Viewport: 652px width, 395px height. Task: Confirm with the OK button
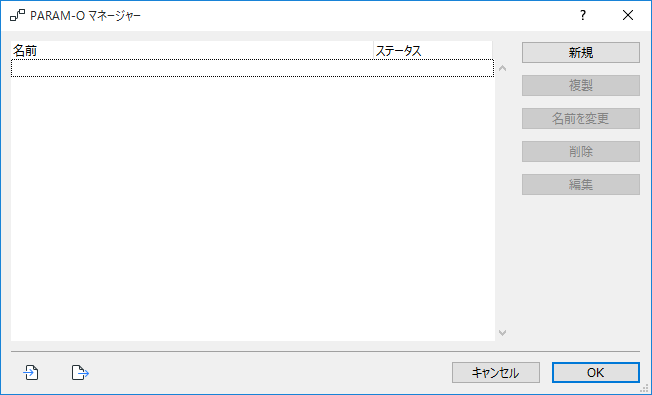click(x=595, y=373)
